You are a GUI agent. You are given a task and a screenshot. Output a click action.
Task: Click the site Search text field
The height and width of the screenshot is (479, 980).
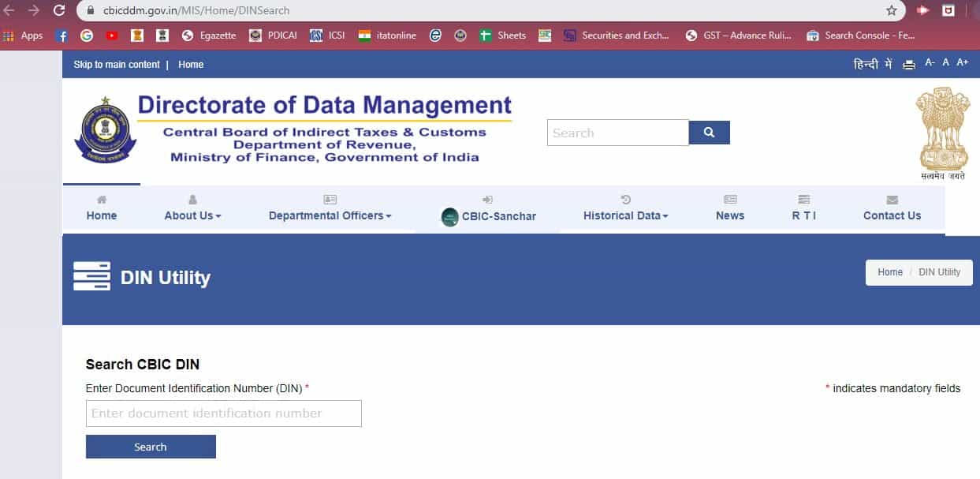pos(618,133)
